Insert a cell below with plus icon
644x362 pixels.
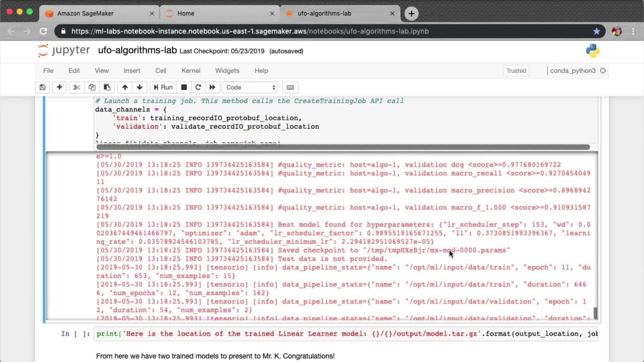(59, 87)
